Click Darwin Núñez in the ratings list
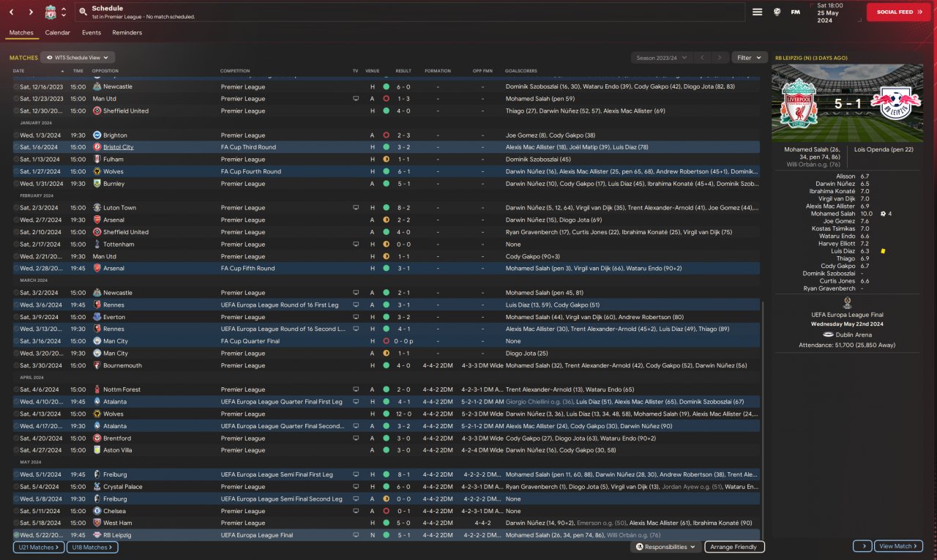Viewport: 937px width, 560px height. pos(835,184)
